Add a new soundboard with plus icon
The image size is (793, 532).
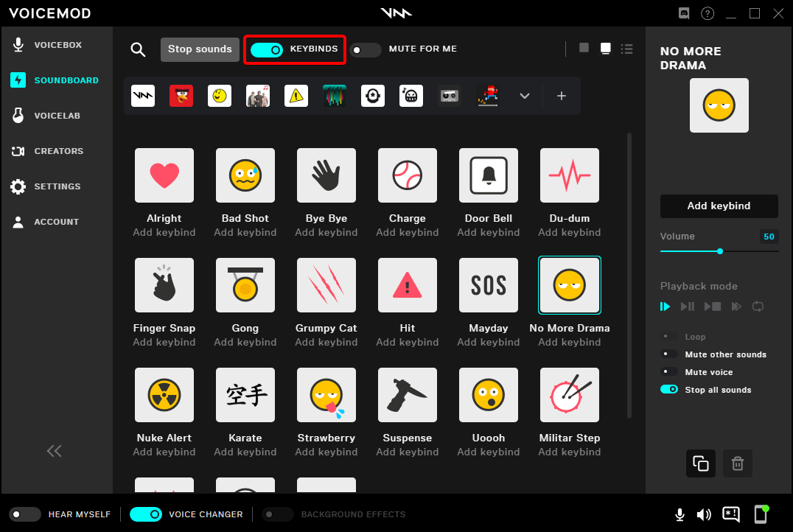click(x=562, y=96)
